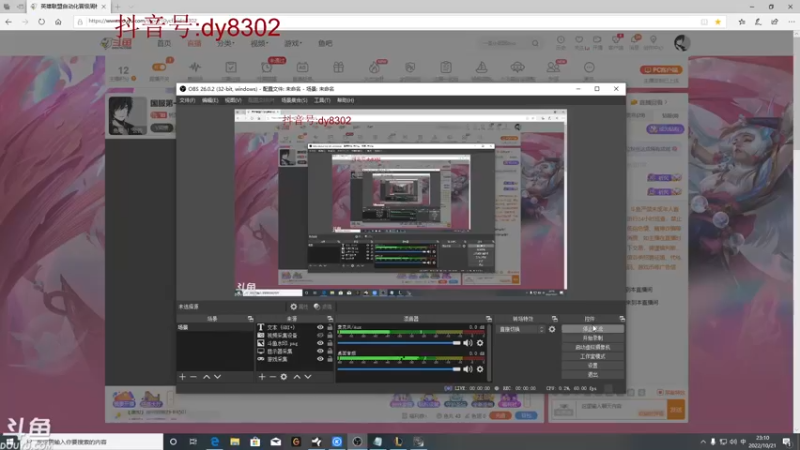The image size is (800, 450).
Task: Open source properties gear in the Sources panel toolbar
Action: point(284,377)
